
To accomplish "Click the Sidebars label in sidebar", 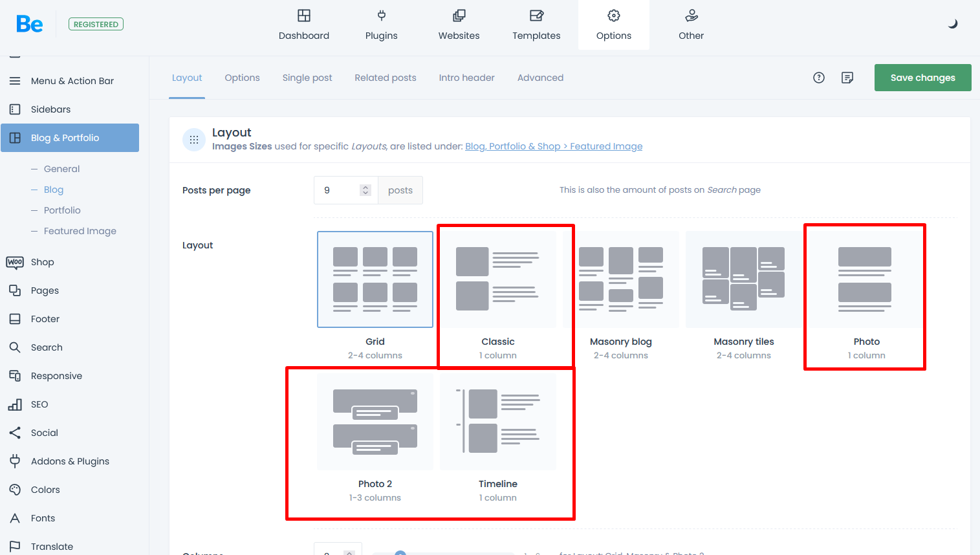I will coord(50,109).
